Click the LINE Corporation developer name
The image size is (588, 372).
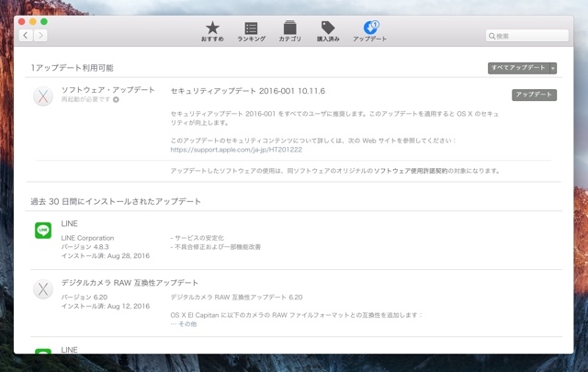click(x=88, y=238)
